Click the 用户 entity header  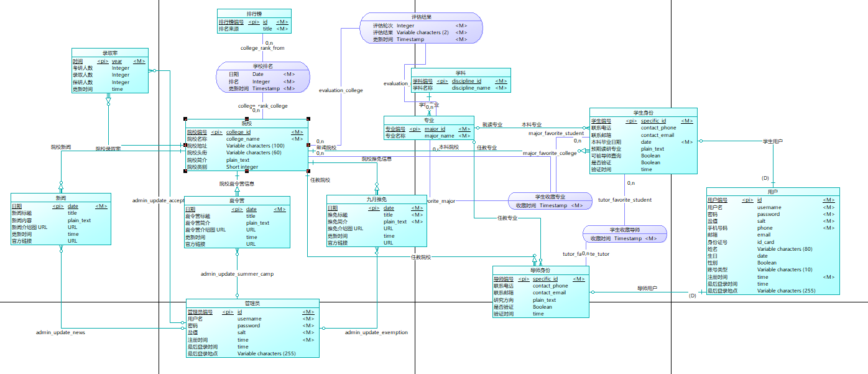773,192
